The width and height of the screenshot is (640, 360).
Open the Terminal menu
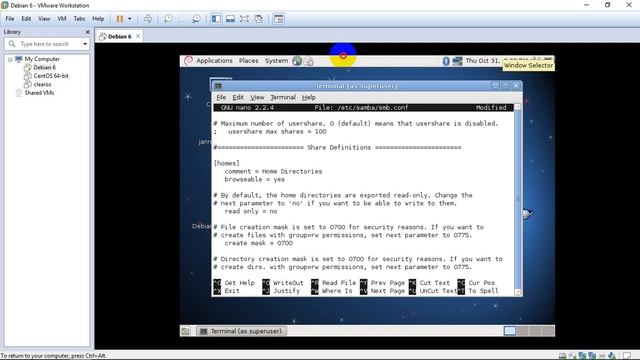283,98
